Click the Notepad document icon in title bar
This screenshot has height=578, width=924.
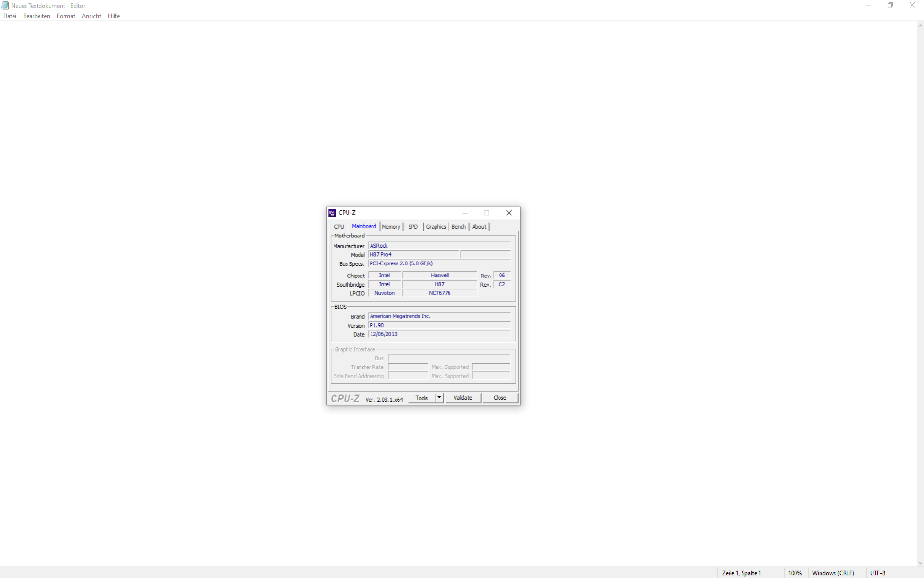pyautogui.click(x=5, y=6)
